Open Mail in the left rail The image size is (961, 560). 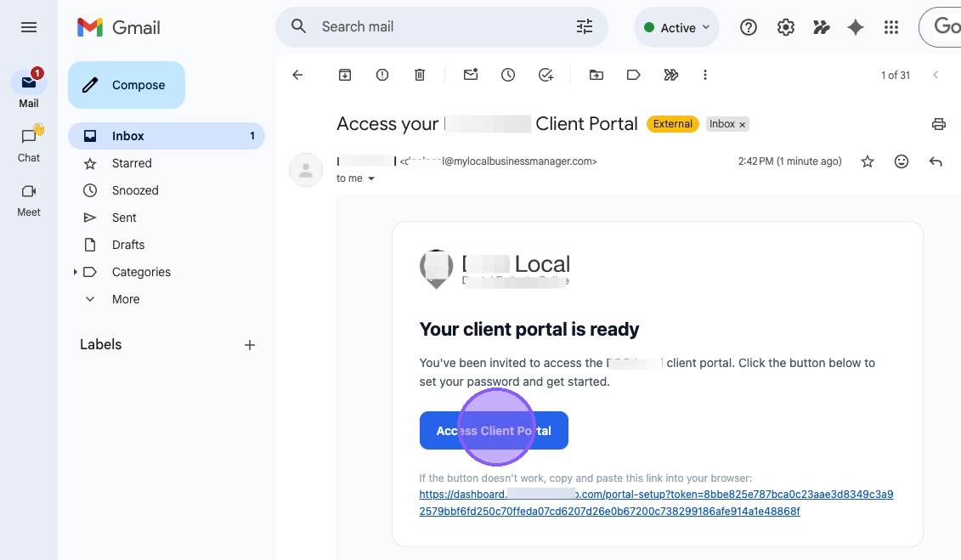pos(29,89)
